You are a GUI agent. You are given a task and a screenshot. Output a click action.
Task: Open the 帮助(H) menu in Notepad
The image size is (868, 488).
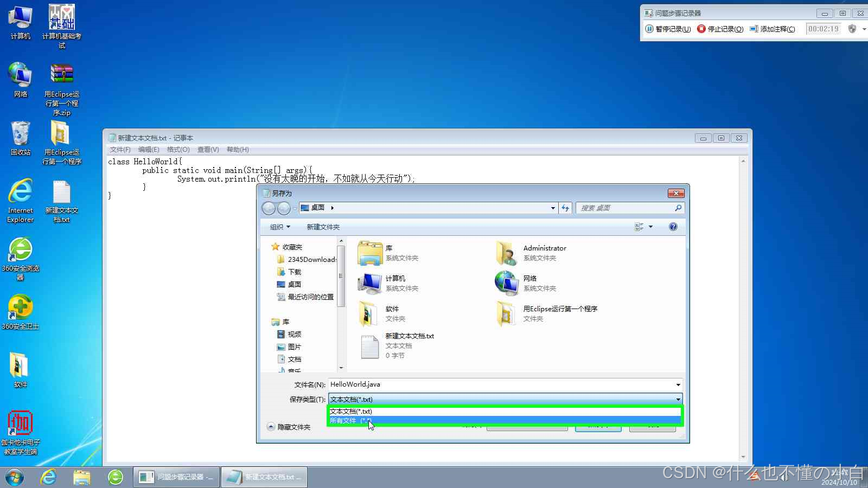(238, 150)
